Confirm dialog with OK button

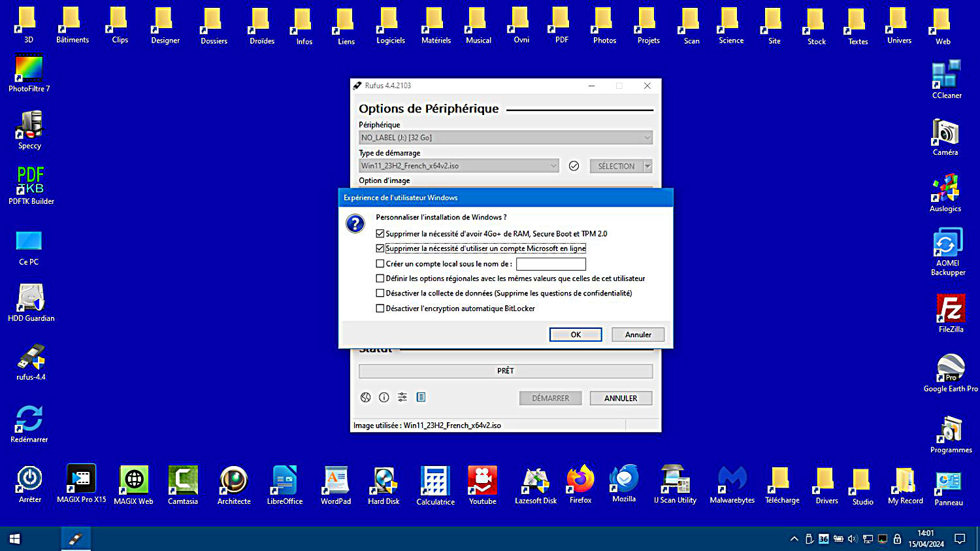point(576,335)
